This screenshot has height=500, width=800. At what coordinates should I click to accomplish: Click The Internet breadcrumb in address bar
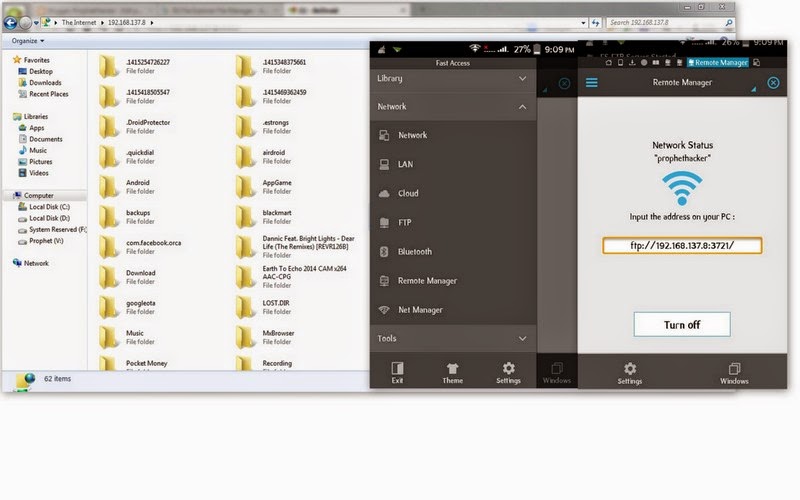coord(79,22)
